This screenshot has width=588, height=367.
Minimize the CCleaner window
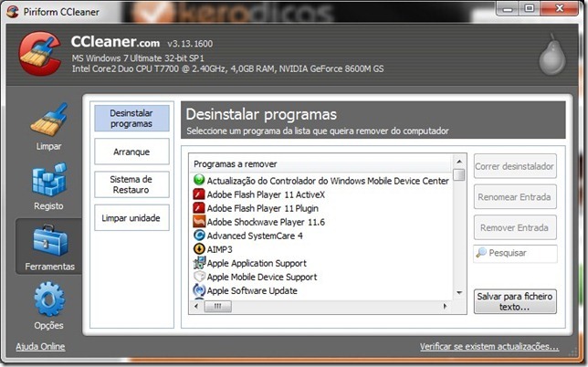coord(508,8)
